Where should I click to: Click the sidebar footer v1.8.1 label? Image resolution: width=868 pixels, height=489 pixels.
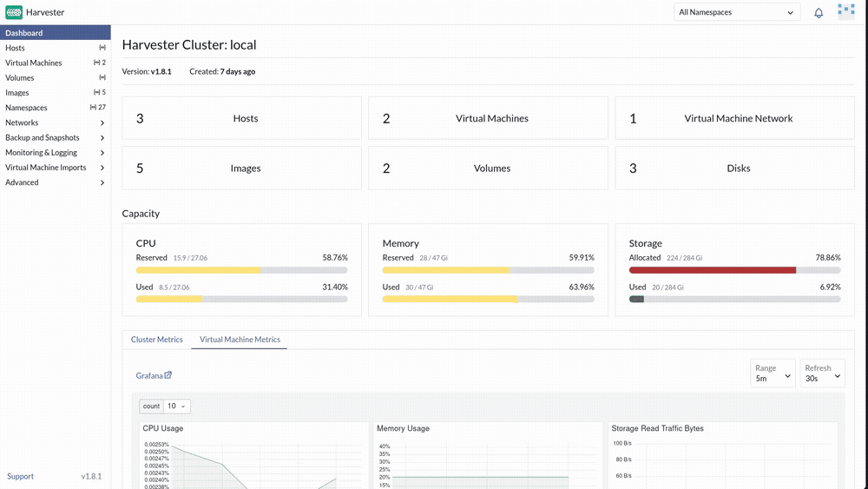pos(91,476)
